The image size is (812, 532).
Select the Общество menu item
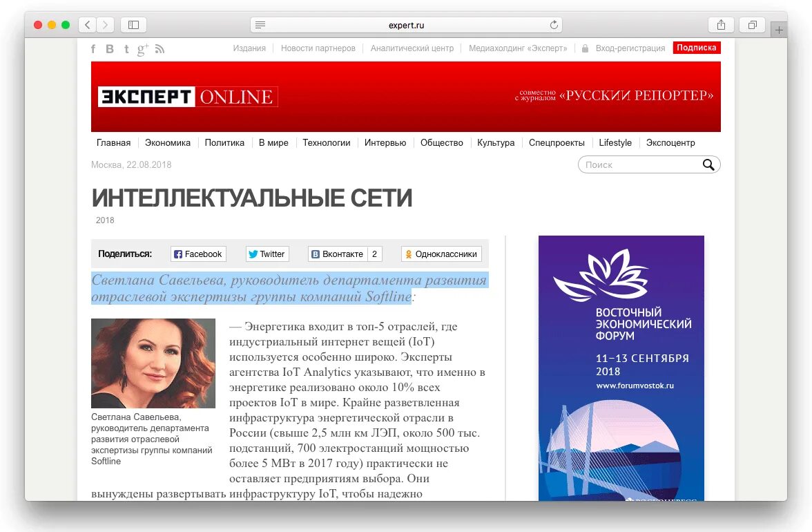pos(441,142)
